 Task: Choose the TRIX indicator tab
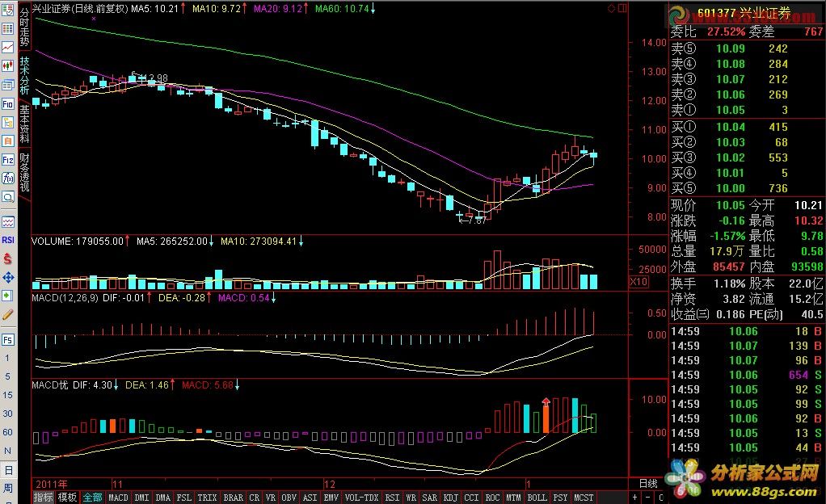click(207, 498)
